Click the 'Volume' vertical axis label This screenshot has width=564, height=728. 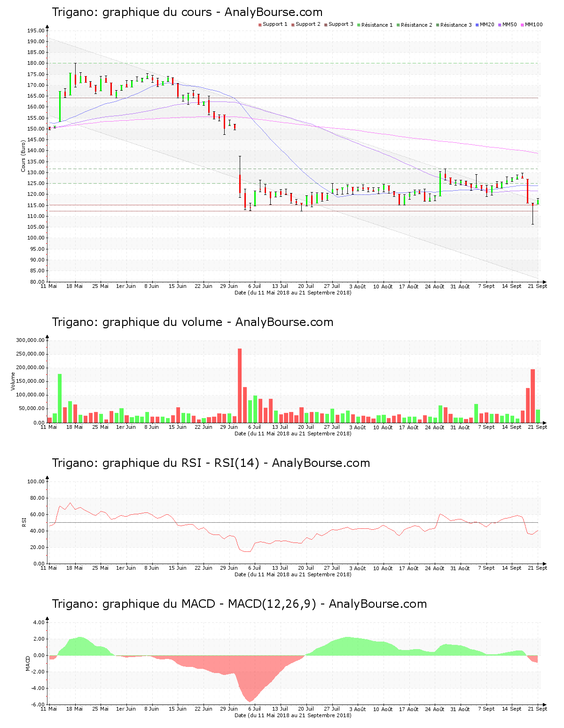(13, 381)
